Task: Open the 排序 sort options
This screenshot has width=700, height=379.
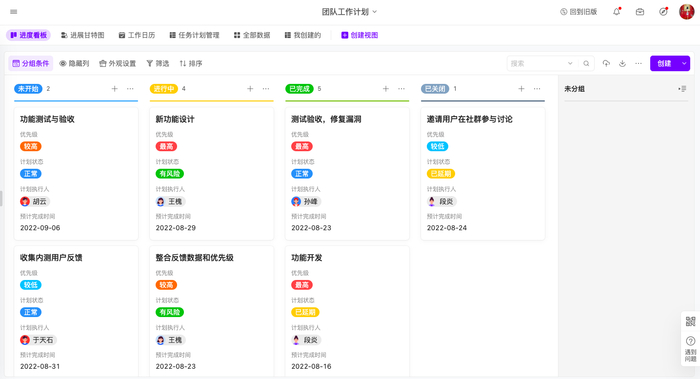Action: [x=191, y=63]
